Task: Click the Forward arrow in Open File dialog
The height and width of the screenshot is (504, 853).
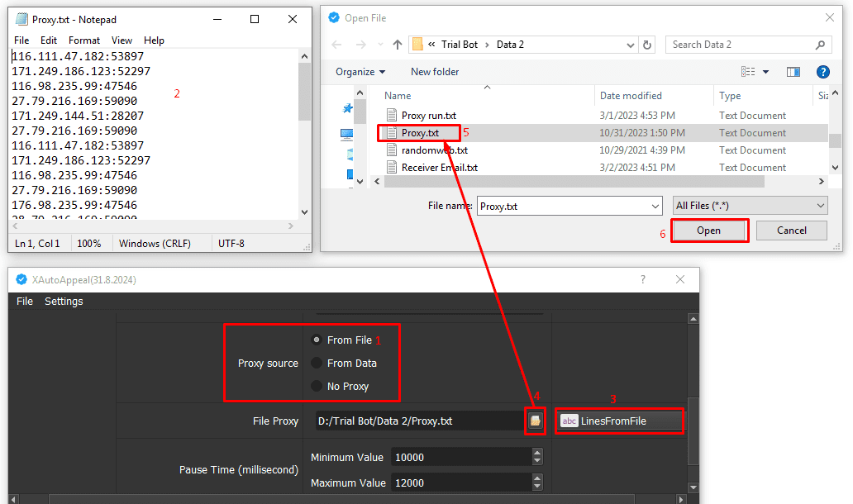Action: click(x=360, y=45)
